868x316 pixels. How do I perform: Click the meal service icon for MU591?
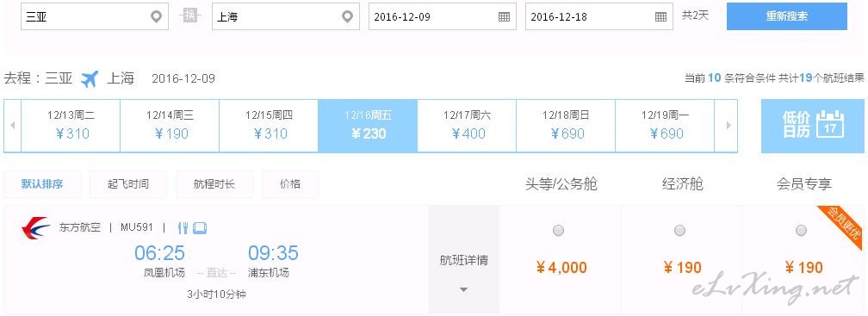point(183,227)
